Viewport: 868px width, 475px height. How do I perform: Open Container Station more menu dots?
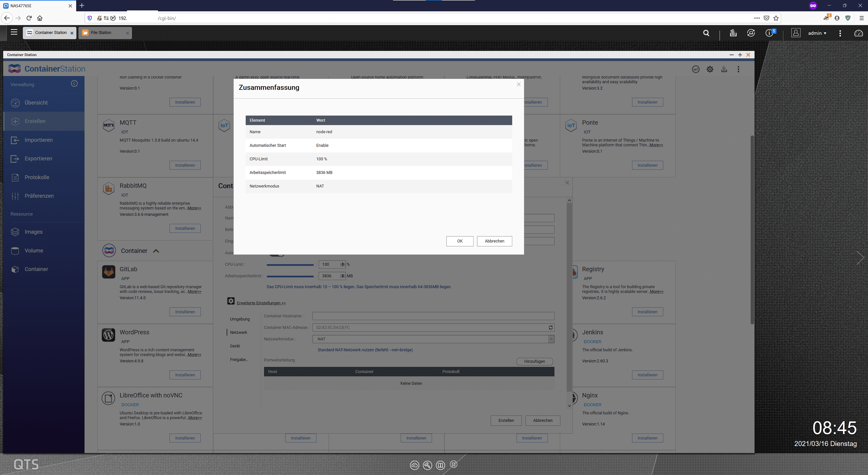coord(738,69)
